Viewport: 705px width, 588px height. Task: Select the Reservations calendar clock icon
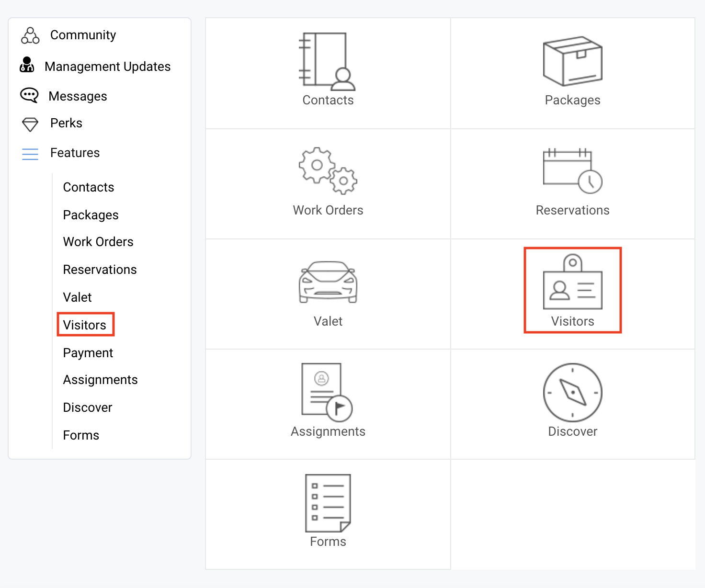[x=572, y=171]
